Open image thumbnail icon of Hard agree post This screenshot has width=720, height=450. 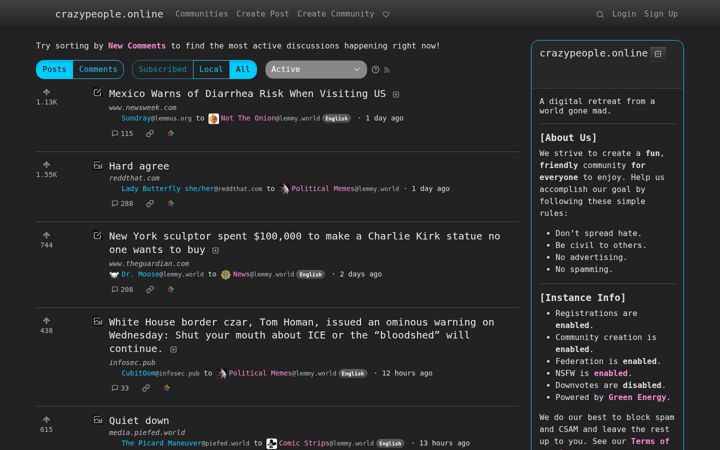click(x=97, y=165)
